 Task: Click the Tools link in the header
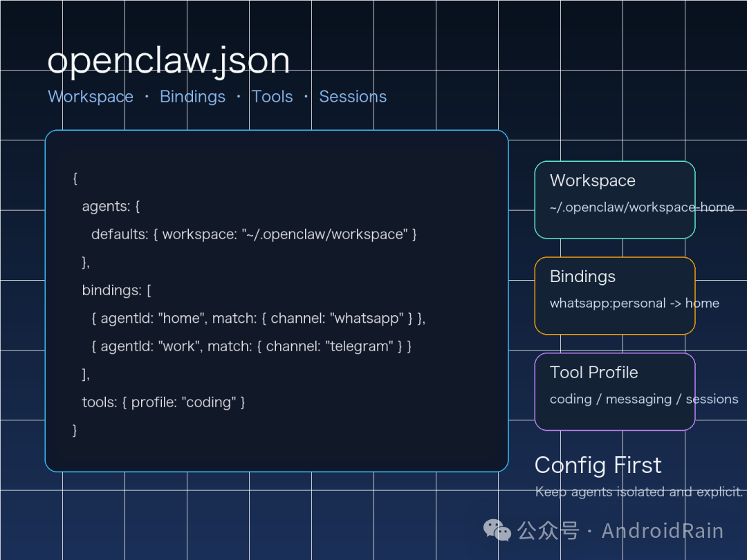[272, 97]
